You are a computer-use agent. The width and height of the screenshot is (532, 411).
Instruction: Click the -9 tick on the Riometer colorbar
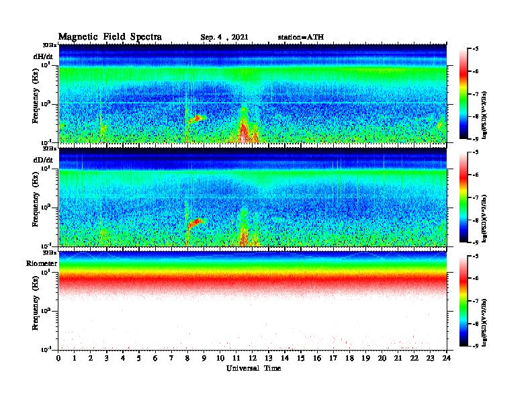pyautogui.click(x=476, y=346)
